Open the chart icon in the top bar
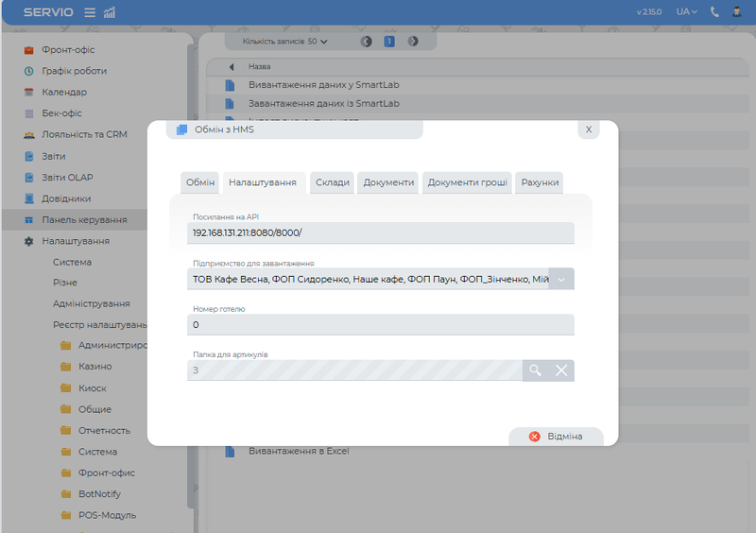756x533 pixels. click(110, 12)
